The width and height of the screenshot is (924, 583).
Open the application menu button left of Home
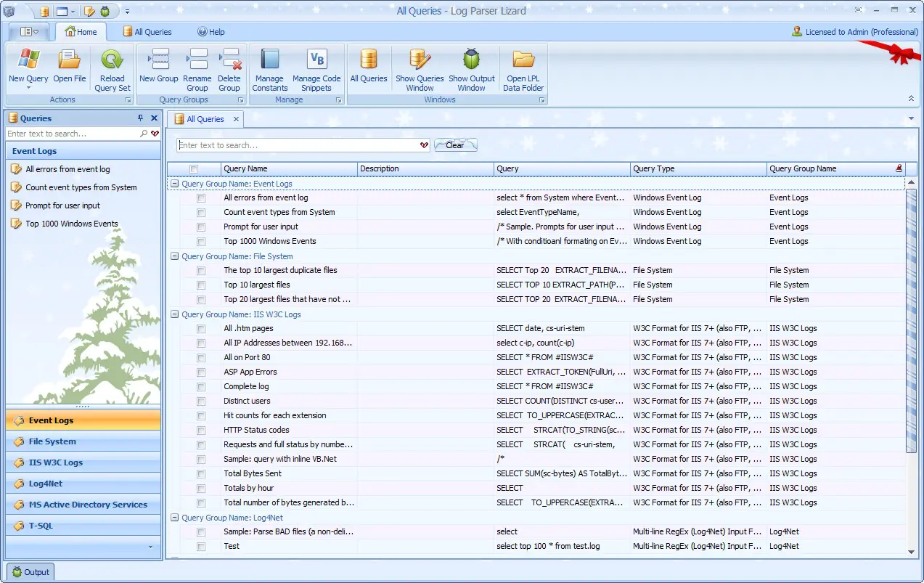[30, 32]
